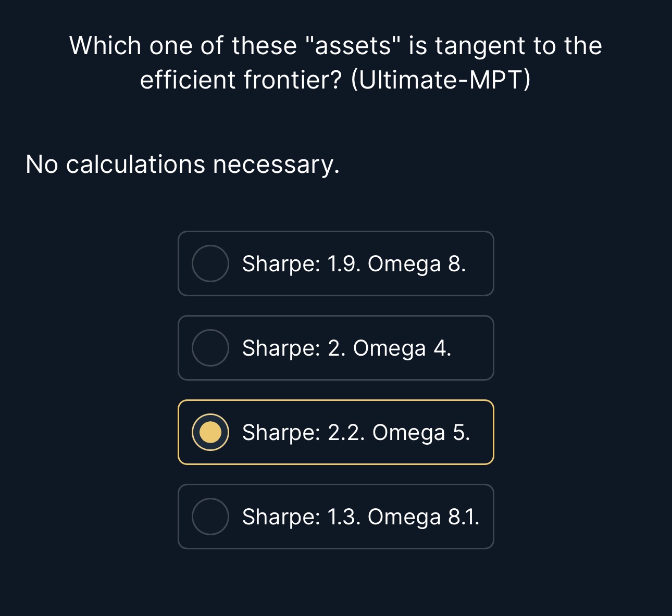
Task: Click the "(Ultimate-MPT)" portion of the heading
Action: pos(442,79)
